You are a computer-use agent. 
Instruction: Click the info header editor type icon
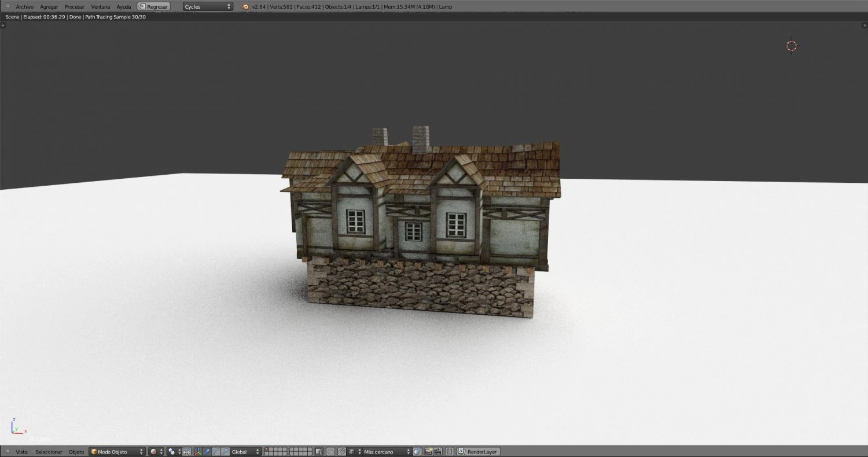click(x=8, y=6)
